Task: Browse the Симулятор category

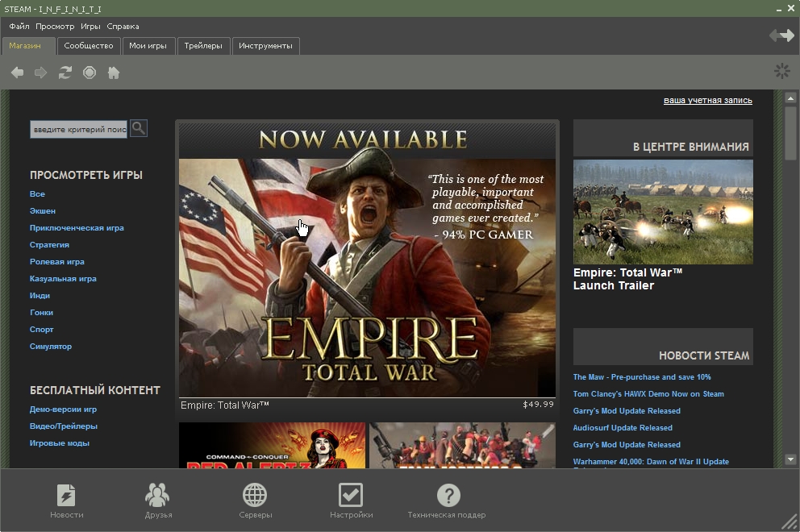Action: [51, 346]
